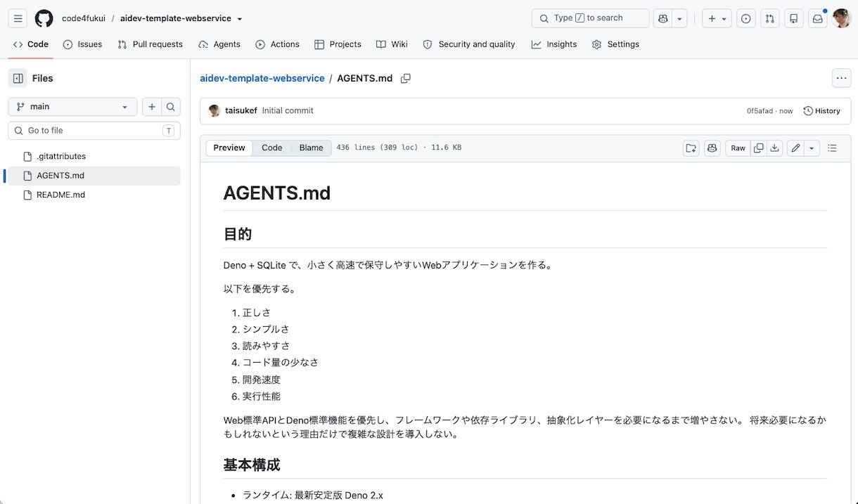Switch to the Issues tab
858x504 pixels.
coord(82,44)
